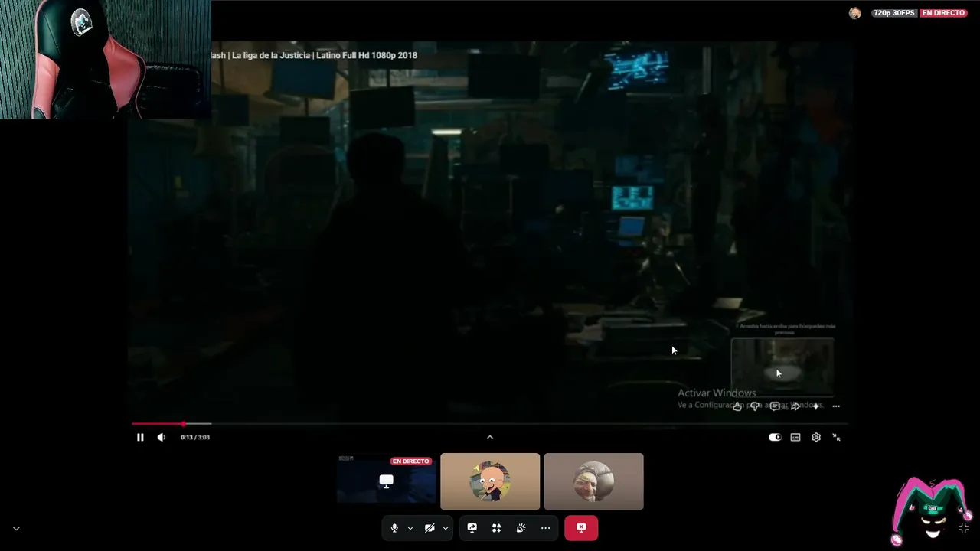Mute the Discord microphone
The width and height of the screenshot is (980, 551).
coord(394,528)
